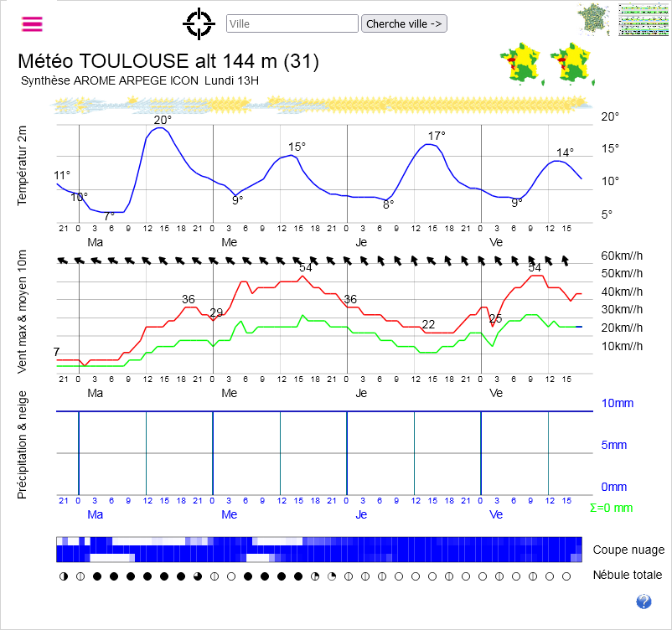This screenshot has width=672, height=630.
Task: Focus the Ville search input field
Action: click(x=292, y=23)
